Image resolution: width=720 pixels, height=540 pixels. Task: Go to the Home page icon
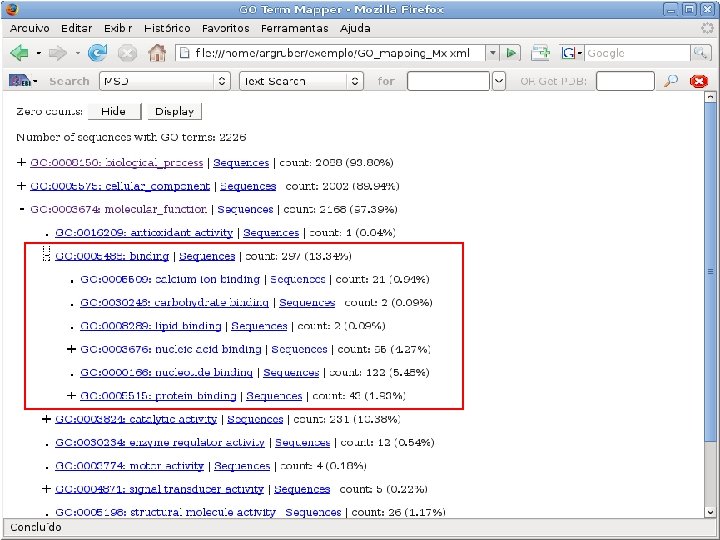pos(157,53)
